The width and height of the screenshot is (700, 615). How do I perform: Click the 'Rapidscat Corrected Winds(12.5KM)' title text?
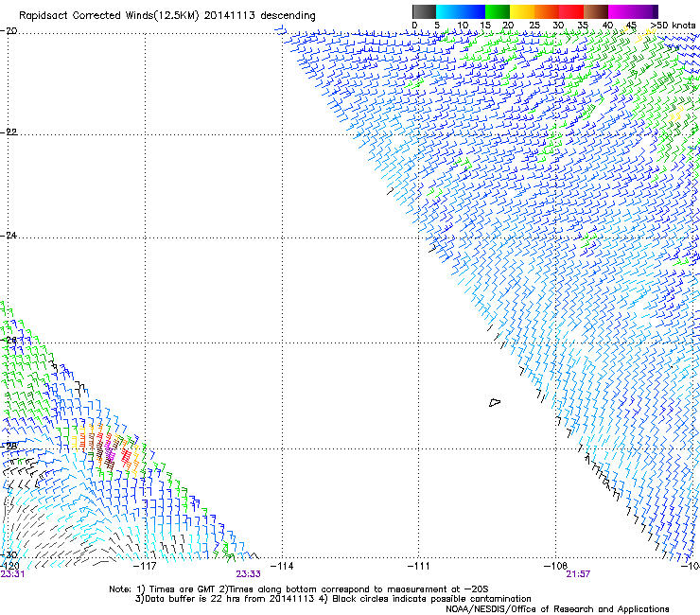click(109, 16)
